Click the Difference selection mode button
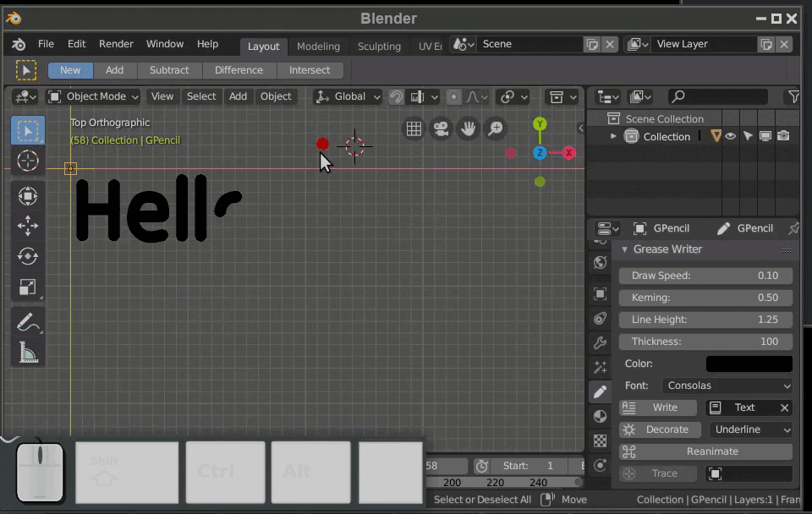812x514 pixels. click(x=239, y=70)
